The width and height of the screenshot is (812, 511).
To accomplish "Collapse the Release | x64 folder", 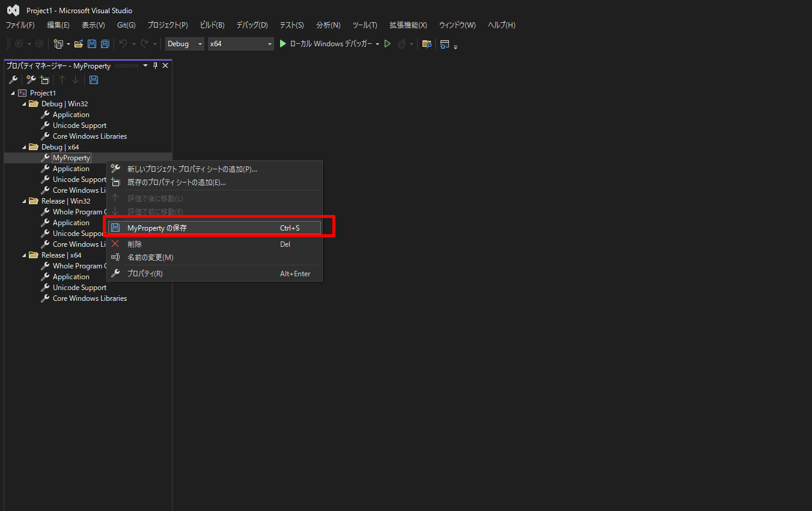I will (x=24, y=255).
